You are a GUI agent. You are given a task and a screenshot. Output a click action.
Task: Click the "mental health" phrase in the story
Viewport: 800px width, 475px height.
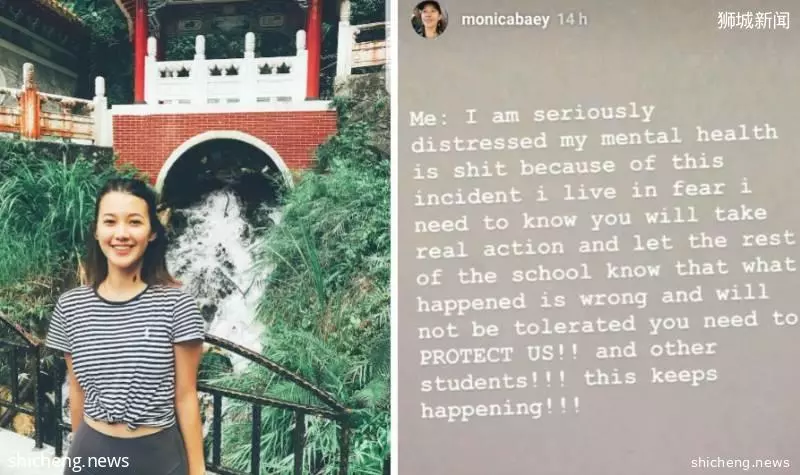coord(688,136)
